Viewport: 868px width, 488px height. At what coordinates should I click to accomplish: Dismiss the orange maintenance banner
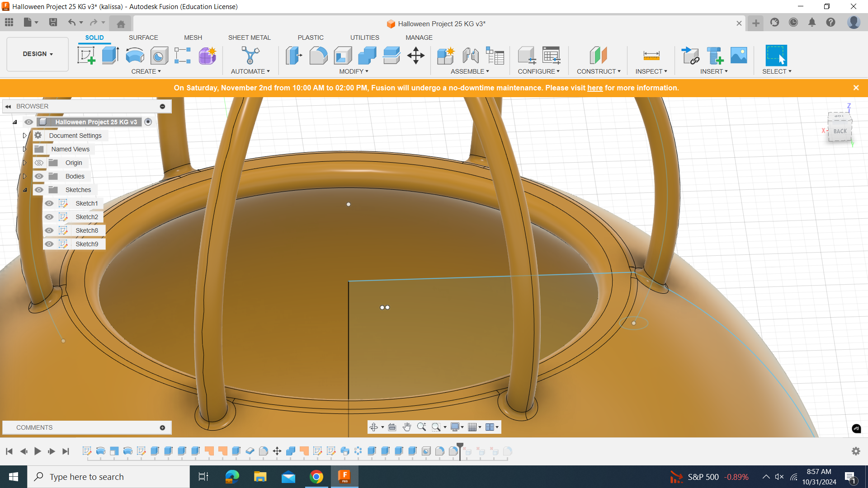click(x=856, y=88)
